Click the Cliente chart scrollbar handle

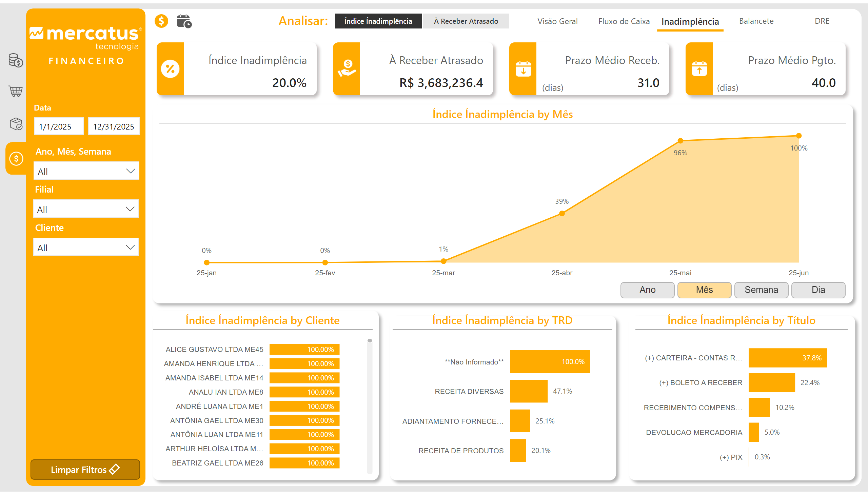tap(370, 341)
